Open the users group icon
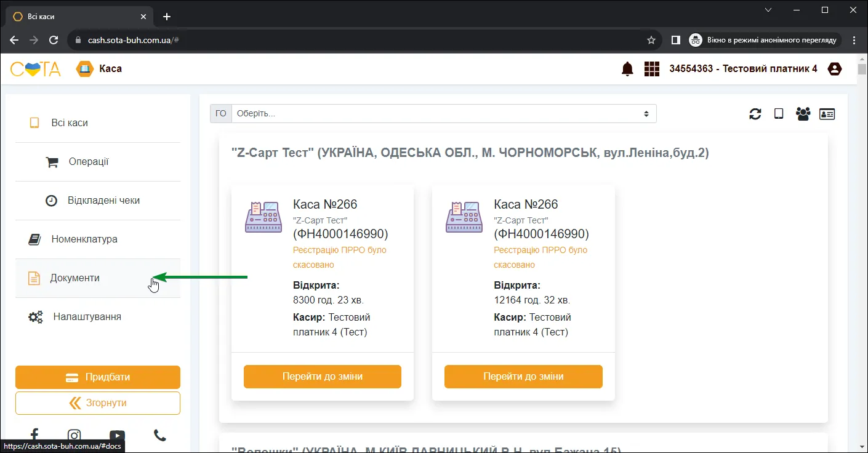Viewport: 868px width, 453px height. (803, 114)
